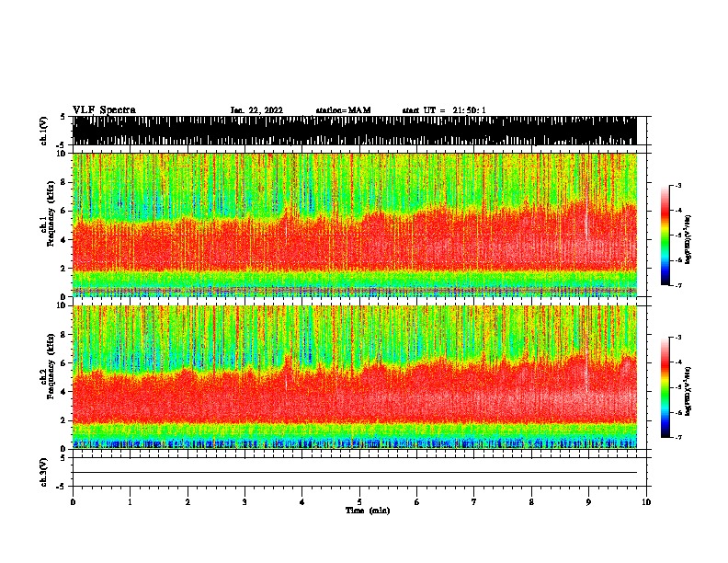Viewport: 728px width, 563px height.
Task: Click the "-7" label on ch.2 colorbar
Action: pyautogui.click(x=677, y=437)
